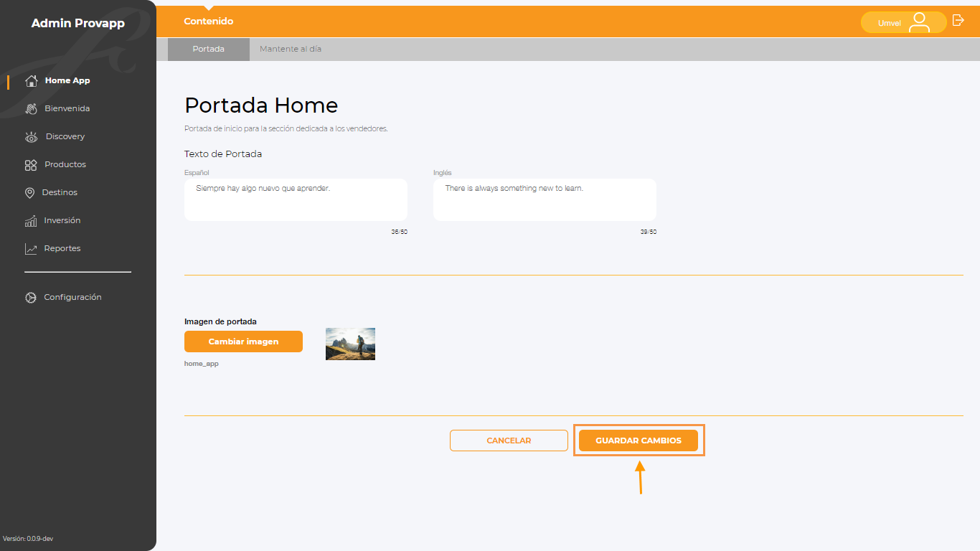Click the Portada Home heading
The height and width of the screenshot is (551, 980).
(261, 105)
